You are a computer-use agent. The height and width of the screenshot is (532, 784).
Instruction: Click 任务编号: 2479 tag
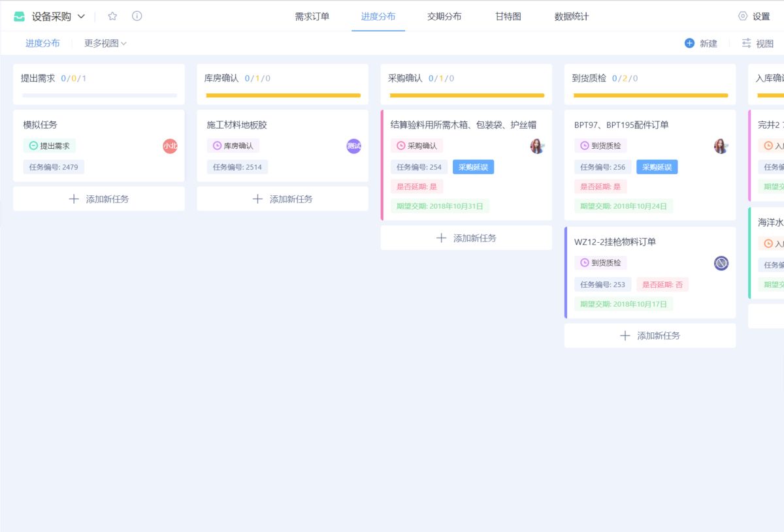pyautogui.click(x=54, y=167)
